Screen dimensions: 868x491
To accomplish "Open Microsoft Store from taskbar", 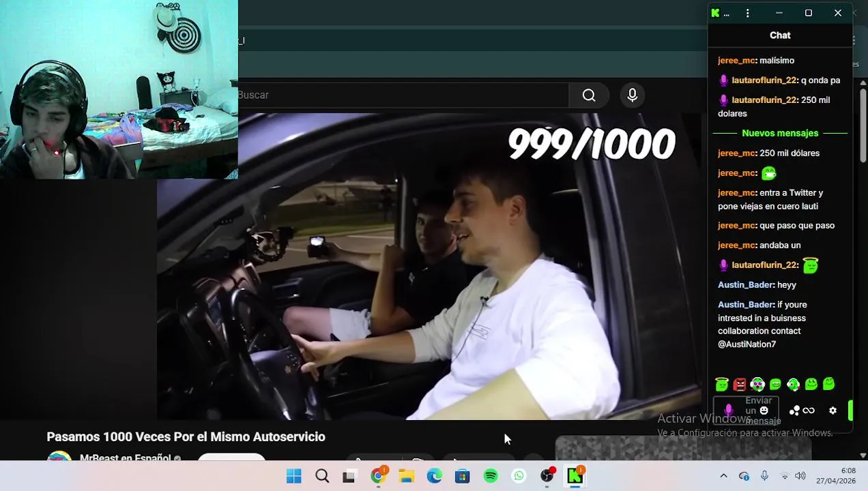I will 463,476.
